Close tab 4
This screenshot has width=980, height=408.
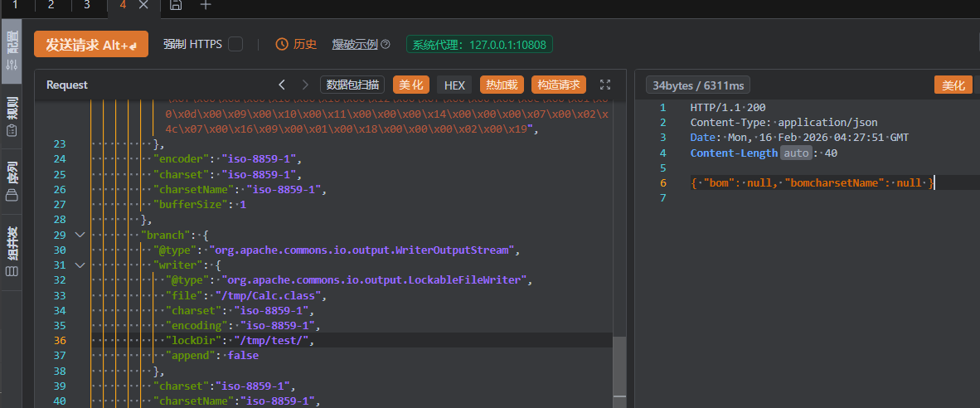[143, 5]
